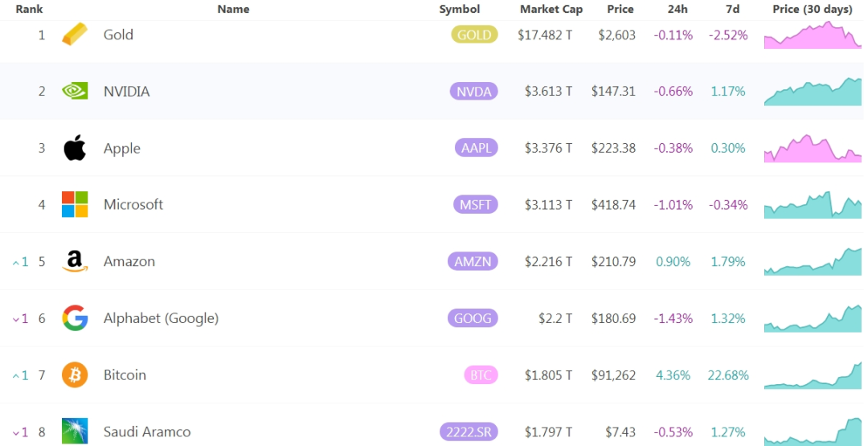The image size is (868, 446).
Task: Open the Alphabet (Google) link
Action: coord(161,319)
